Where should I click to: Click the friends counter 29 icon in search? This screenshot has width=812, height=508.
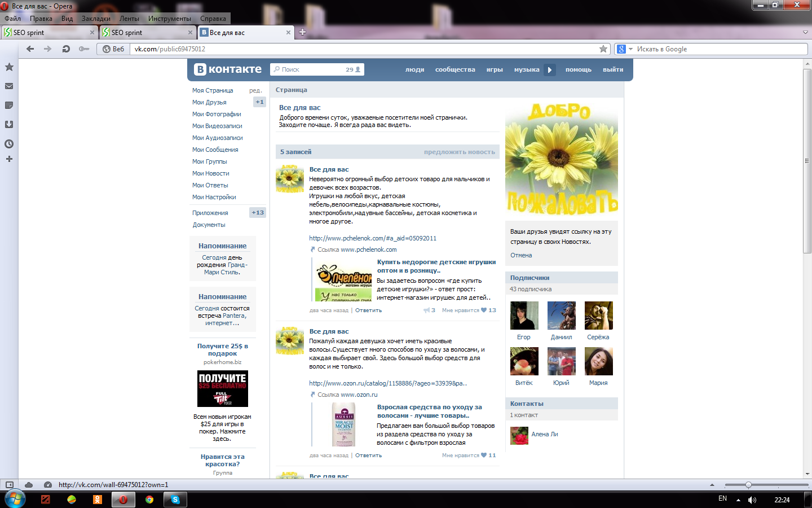point(353,69)
